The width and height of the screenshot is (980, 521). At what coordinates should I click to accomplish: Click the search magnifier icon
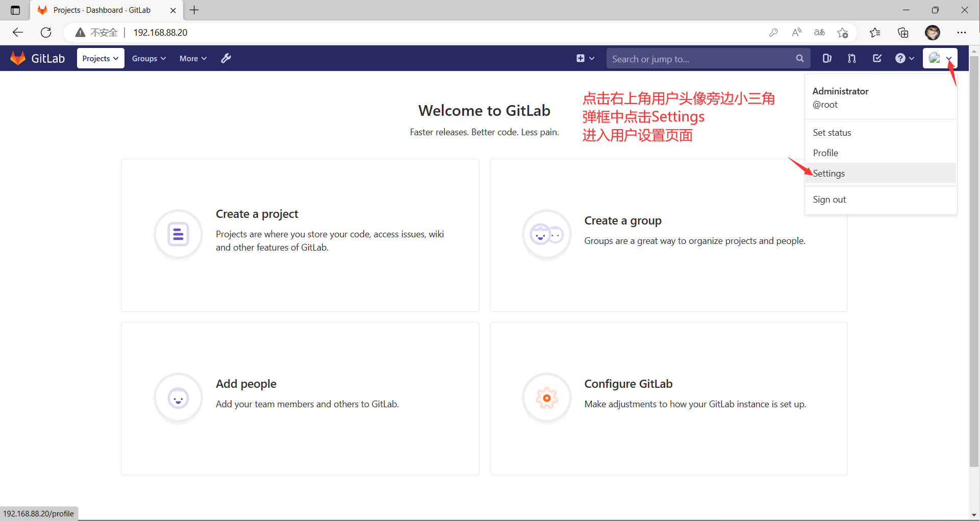[800, 58]
